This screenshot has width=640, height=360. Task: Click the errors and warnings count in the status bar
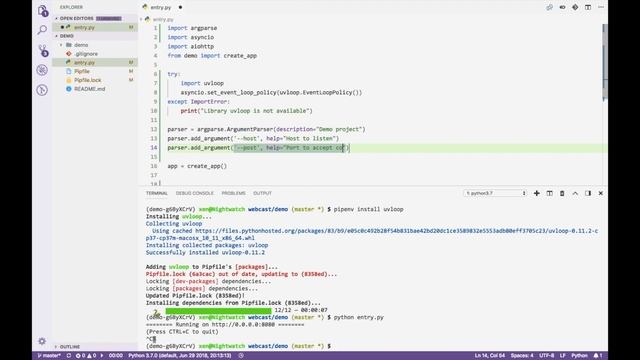click(86, 356)
